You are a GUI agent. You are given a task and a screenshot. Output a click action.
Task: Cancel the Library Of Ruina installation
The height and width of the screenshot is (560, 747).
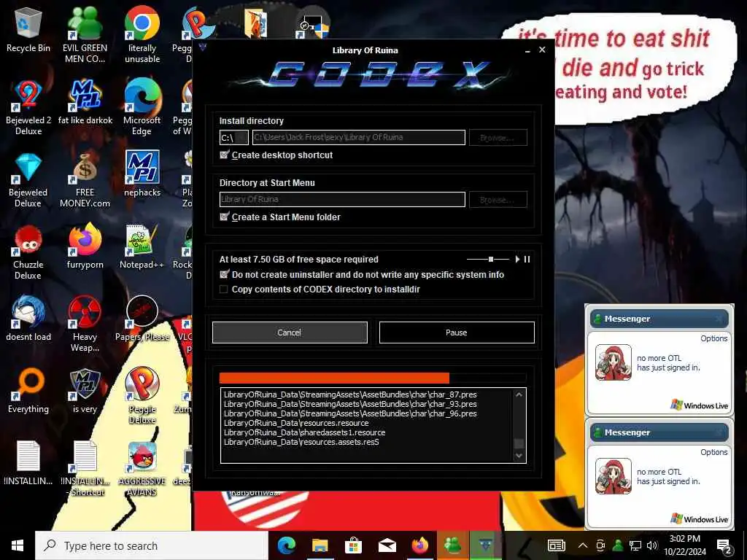point(290,332)
